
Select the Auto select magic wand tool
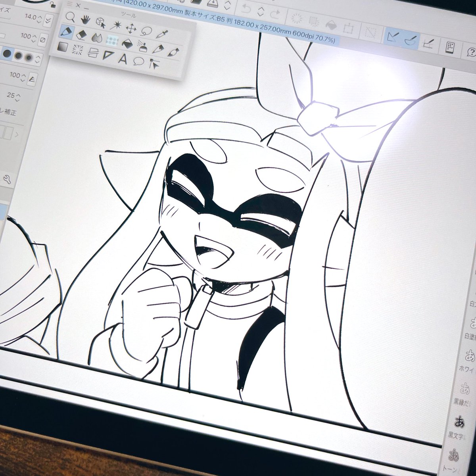(116, 25)
